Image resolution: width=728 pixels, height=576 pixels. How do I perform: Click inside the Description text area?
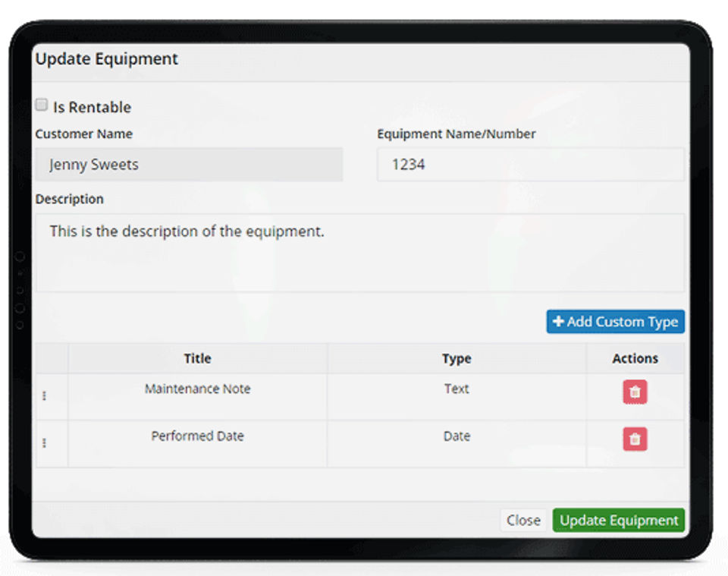[x=359, y=253]
